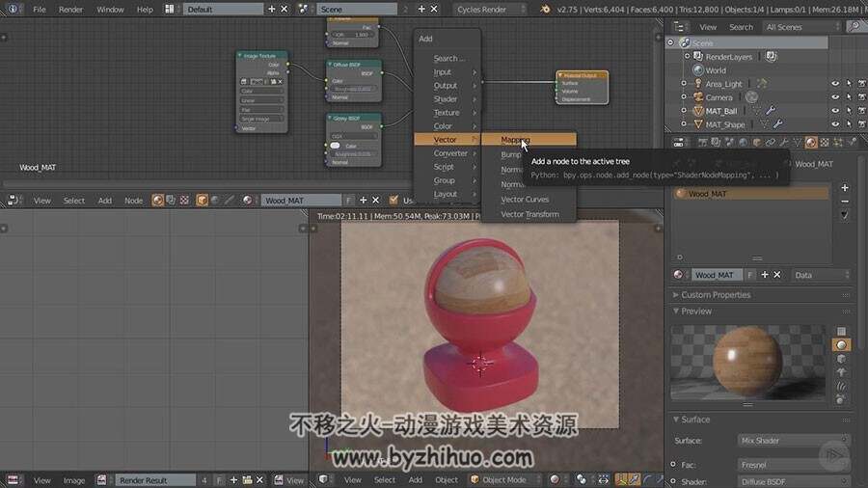The image size is (868, 488).
Task: Switch node editor to shader nodes icon
Action: (158, 201)
